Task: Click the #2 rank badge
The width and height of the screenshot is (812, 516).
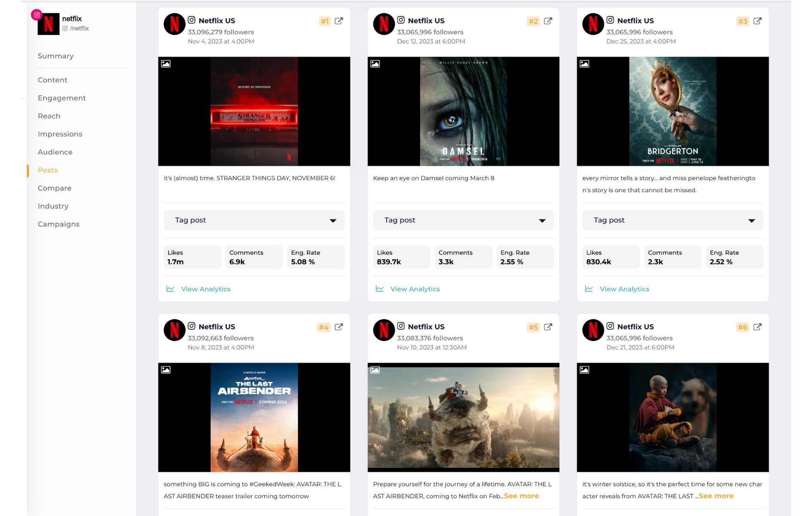Action: [x=533, y=21]
